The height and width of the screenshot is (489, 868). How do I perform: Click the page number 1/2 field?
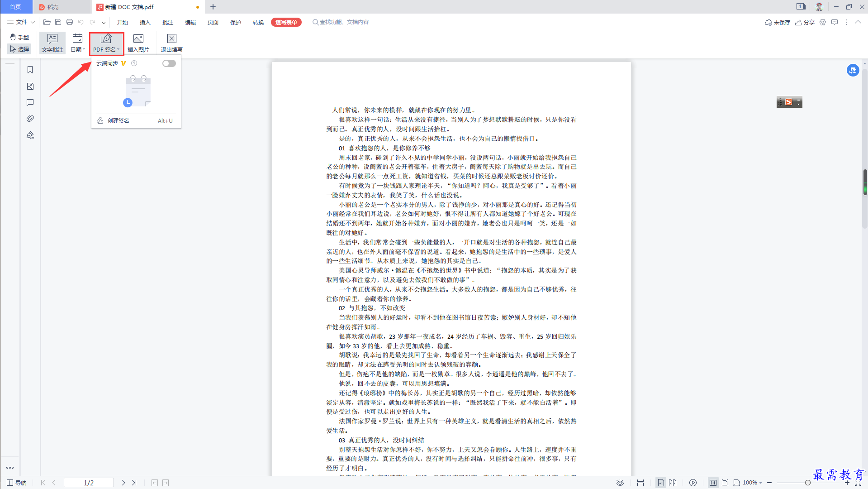(89, 483)
